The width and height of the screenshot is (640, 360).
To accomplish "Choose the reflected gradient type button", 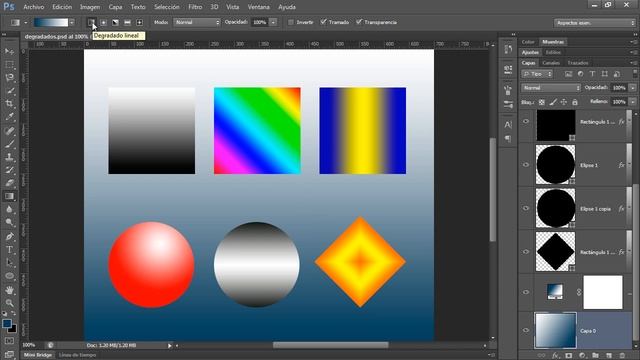I will (x=127, y=22).
